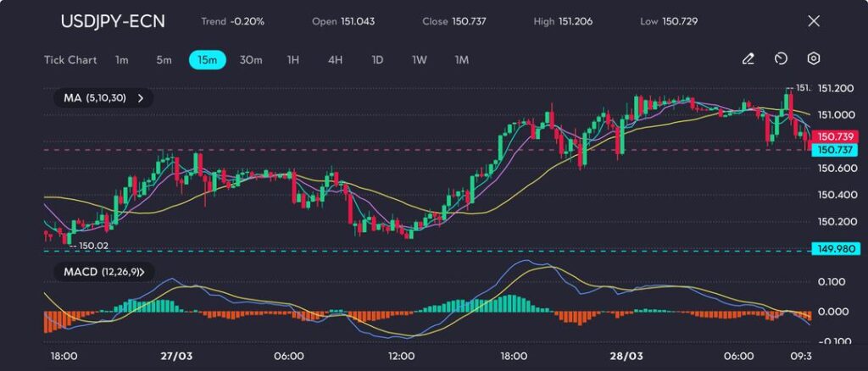Switch to 30m timeframe
Screen dimensions: 868x371
point(251,60)
